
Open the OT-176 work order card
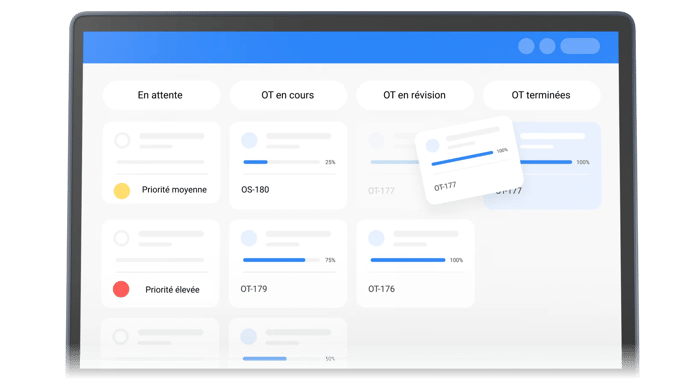(x=415, y=263)
